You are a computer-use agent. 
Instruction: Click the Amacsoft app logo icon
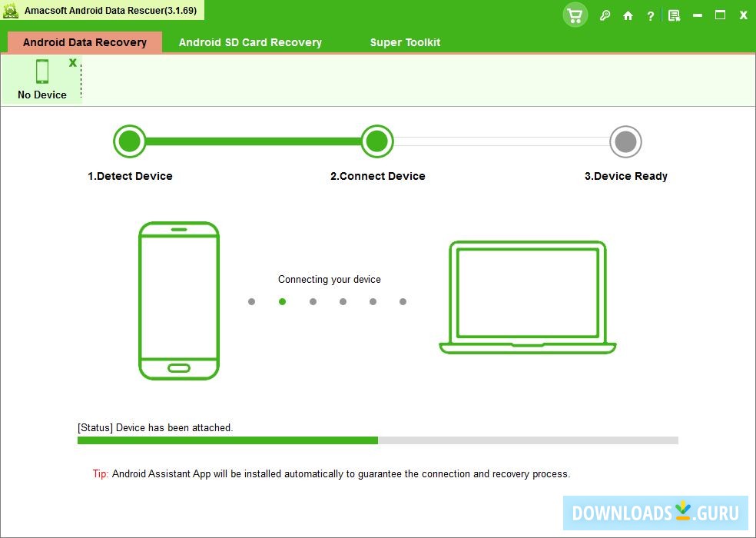[x=11, y=10]
